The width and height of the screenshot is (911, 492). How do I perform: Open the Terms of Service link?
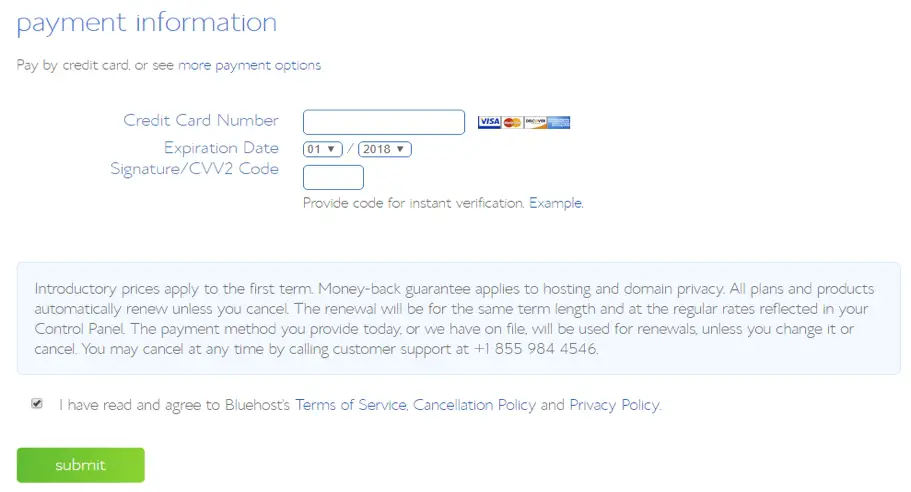point(351,405)
